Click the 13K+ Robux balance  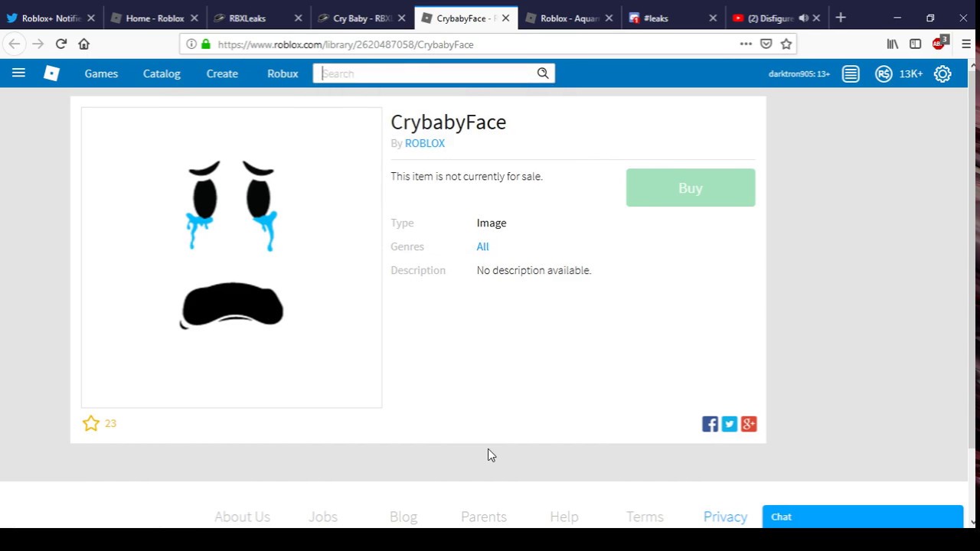(911, 73)
